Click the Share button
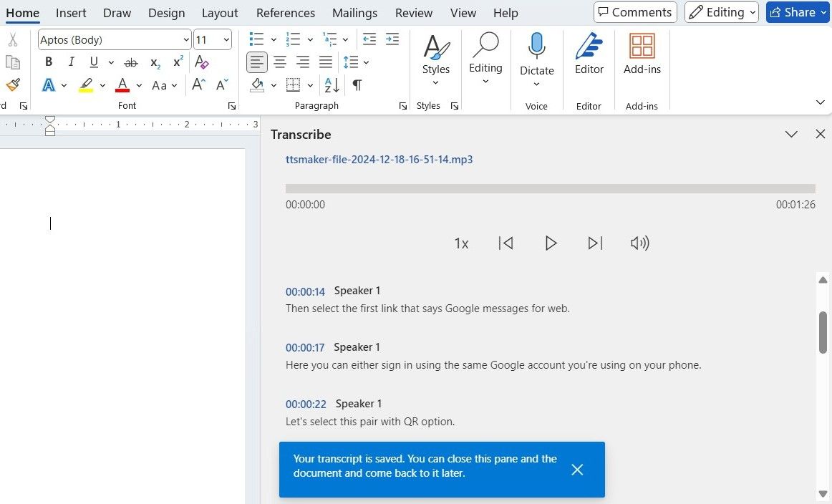 point(792,12)
